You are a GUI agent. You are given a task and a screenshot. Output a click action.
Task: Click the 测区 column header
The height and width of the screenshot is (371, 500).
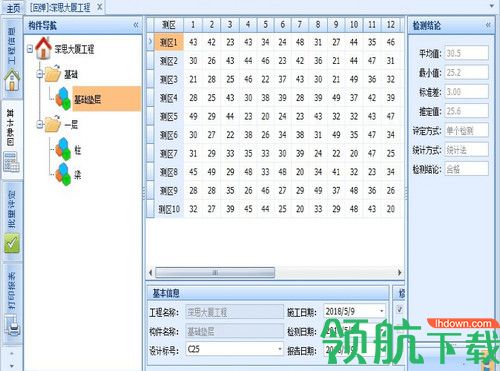pyautogui.click(x=169, y=24)
